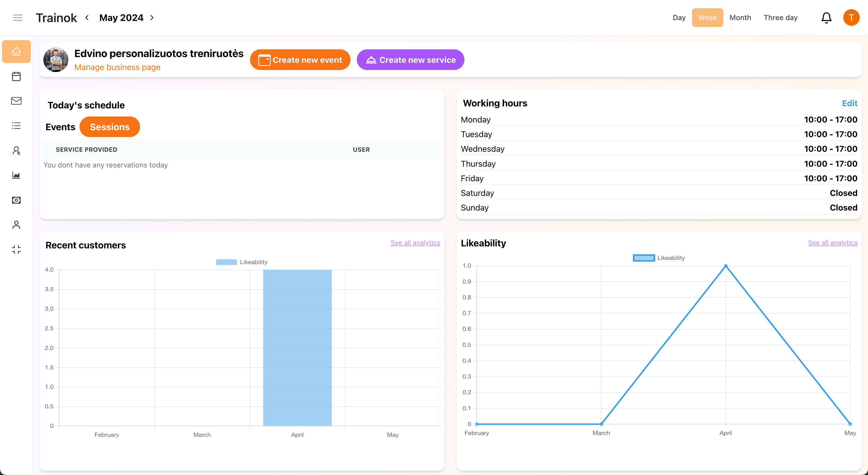Click the business profile photo thumbnail

point(56,60)
